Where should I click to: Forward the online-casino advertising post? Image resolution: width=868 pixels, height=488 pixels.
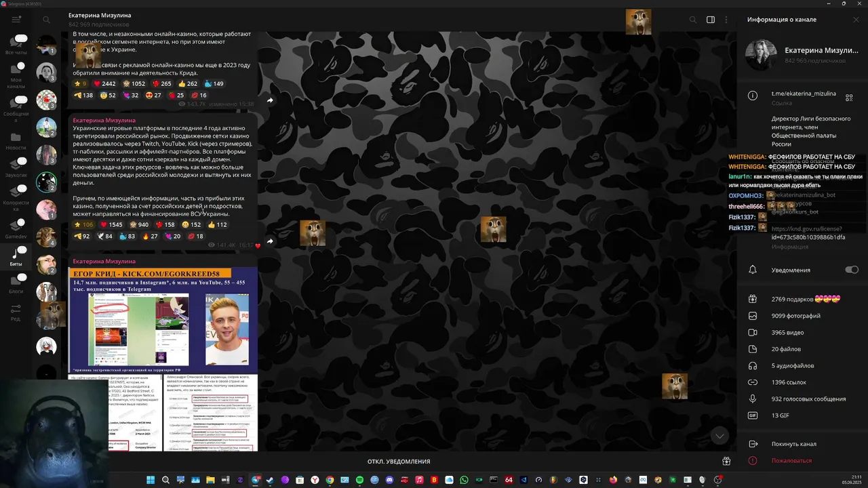point(270,100)
